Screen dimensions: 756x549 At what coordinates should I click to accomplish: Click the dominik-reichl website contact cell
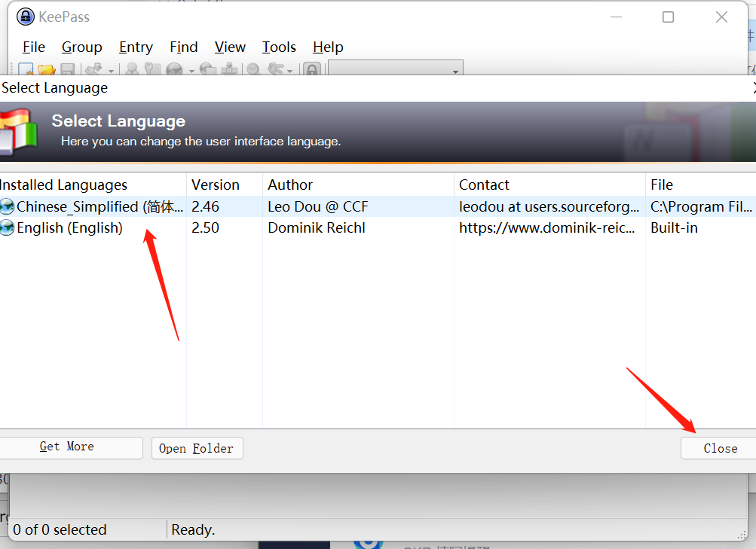pos(546,227)
